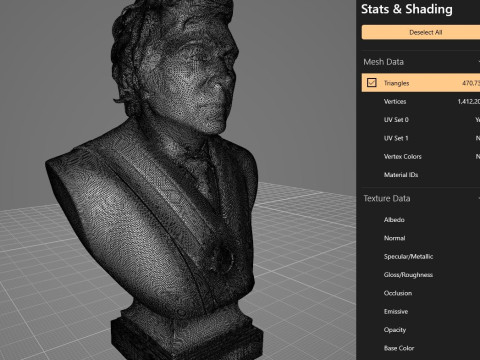
Task: Click the Stats & Shading panel title
Action: pos(407,9)
